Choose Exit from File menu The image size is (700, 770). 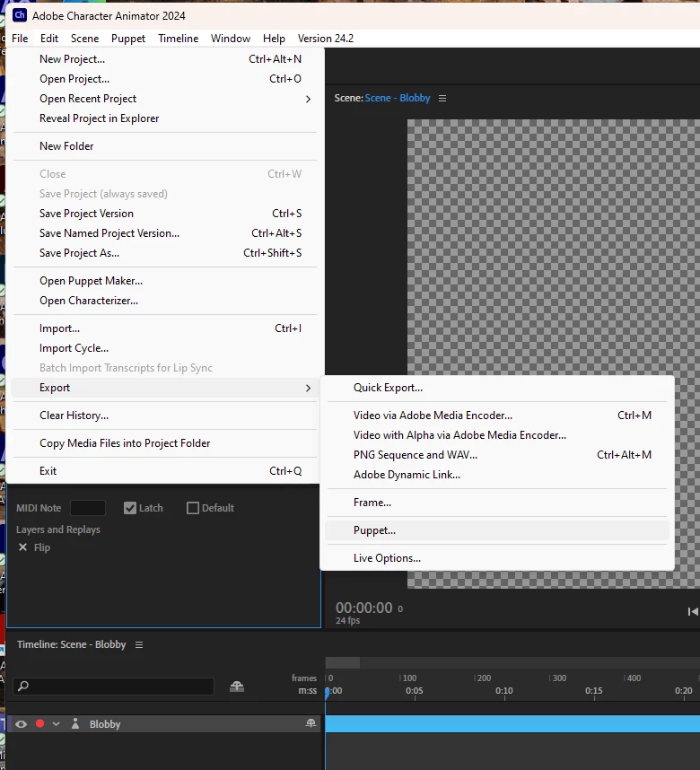[164, 470]
